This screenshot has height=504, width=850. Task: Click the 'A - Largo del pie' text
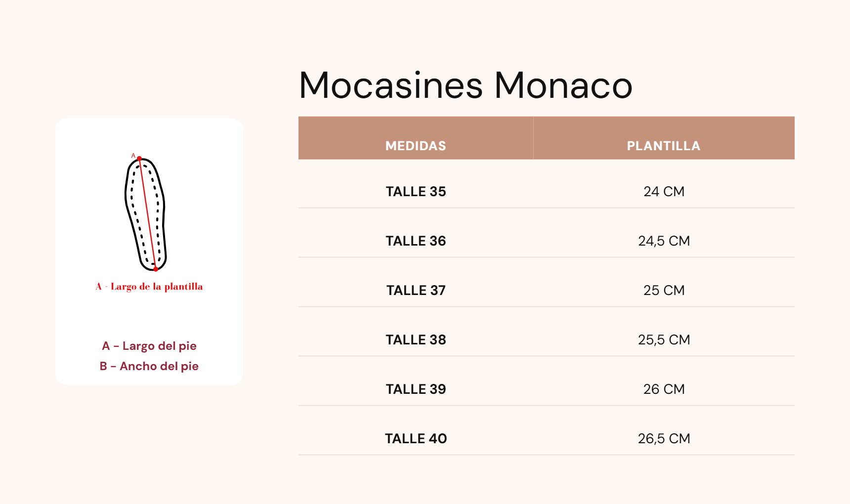coord(149,346)
